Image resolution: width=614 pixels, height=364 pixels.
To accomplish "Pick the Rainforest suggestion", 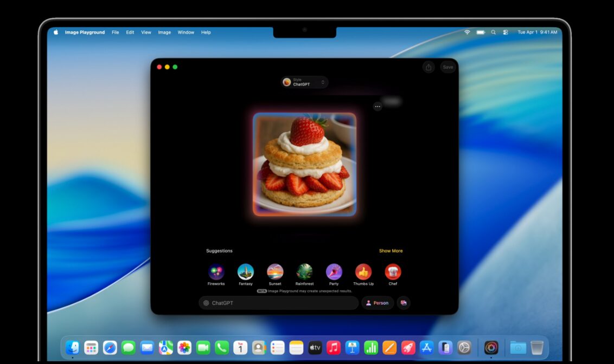I will point(304,271).
